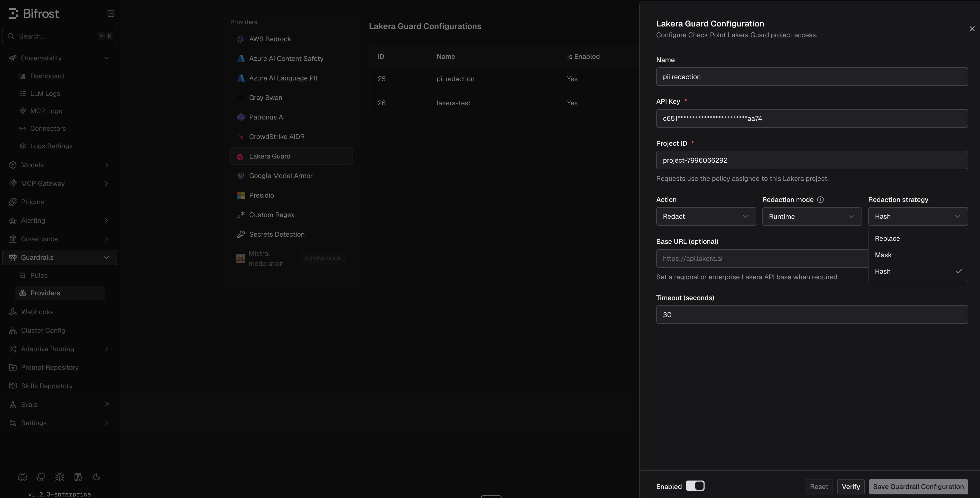This screenshot has width=980, height=498.
Task: Click the Base URL input field
Action: point(762,259)
